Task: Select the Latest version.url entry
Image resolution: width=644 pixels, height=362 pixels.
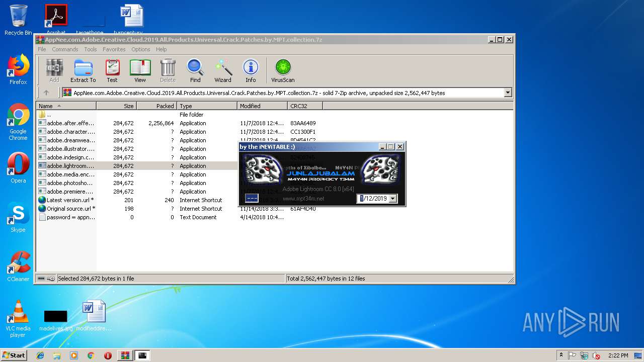Action: (66, 200)
